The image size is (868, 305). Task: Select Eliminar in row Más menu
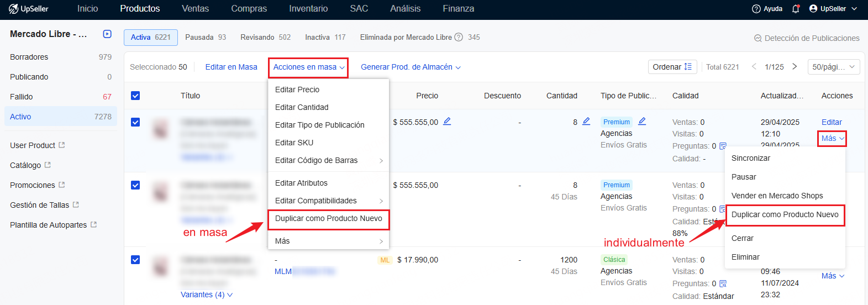tap(785, 257)
